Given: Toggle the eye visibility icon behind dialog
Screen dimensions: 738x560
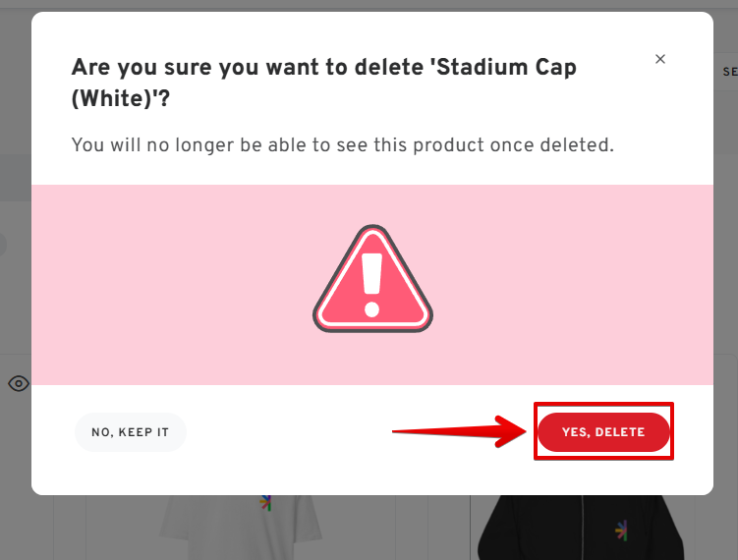Looking at the screenshot, I should (19, 383).
